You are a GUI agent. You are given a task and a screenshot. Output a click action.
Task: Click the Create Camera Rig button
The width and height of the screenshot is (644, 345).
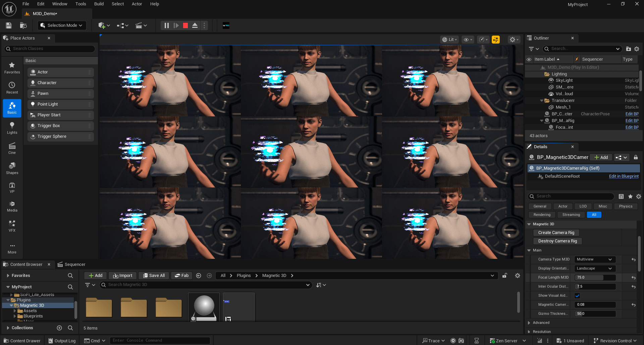point(556,233)
